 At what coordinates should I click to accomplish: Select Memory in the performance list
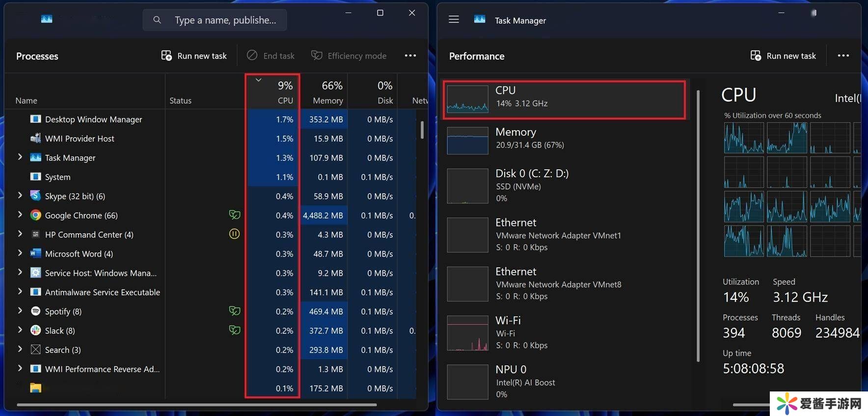point(565,139)
